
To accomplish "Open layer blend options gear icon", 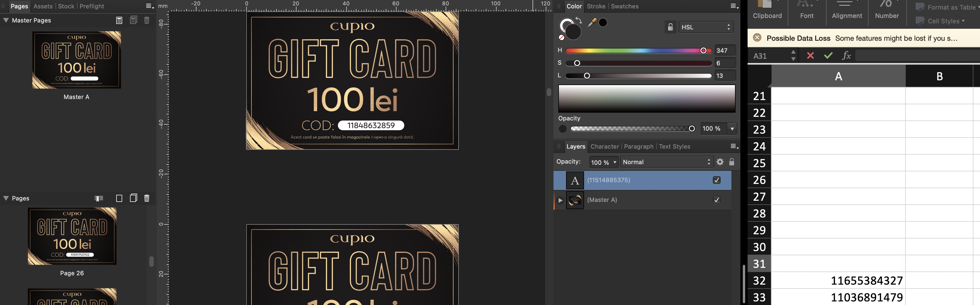I will [x=720, y=162].
